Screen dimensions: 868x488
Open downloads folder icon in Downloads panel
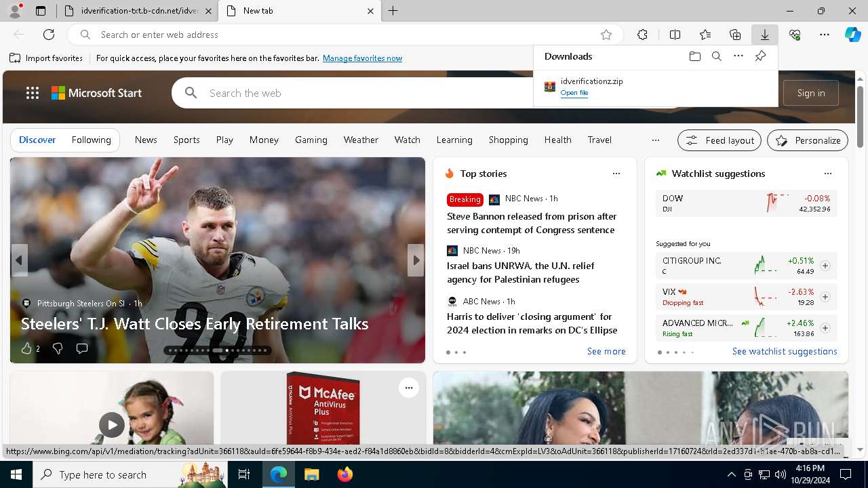coord(694,56)
